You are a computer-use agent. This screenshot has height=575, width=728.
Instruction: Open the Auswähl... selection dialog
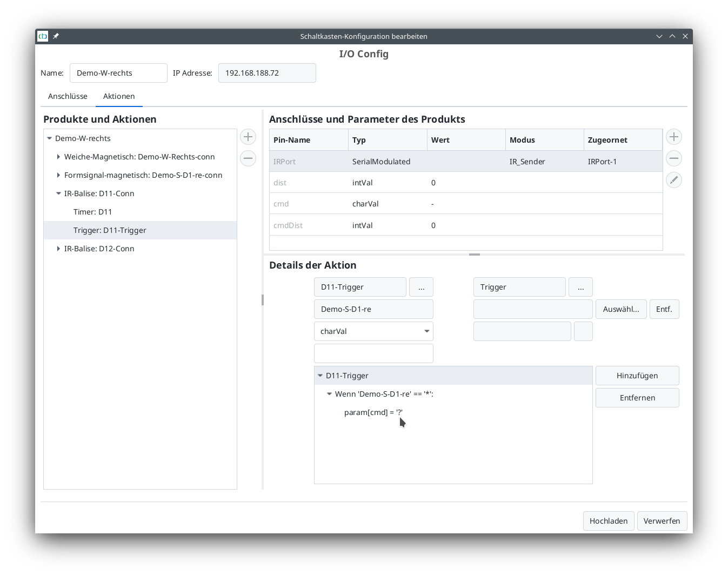(621, 309)
